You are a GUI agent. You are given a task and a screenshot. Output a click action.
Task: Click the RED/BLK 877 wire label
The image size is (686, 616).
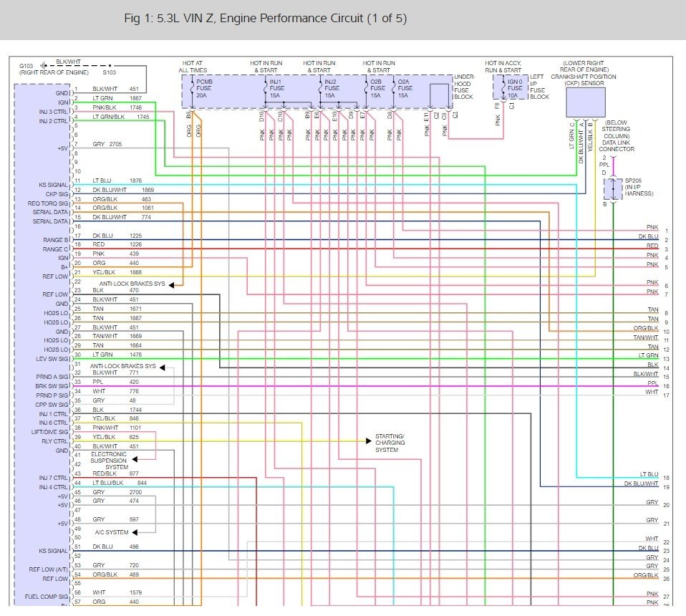point(115,473)
